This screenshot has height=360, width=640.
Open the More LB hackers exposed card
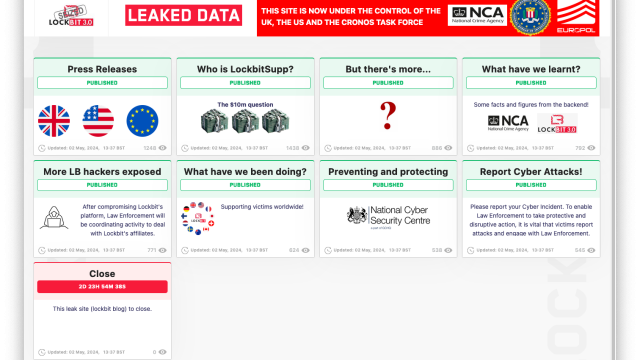pos(102,171)
